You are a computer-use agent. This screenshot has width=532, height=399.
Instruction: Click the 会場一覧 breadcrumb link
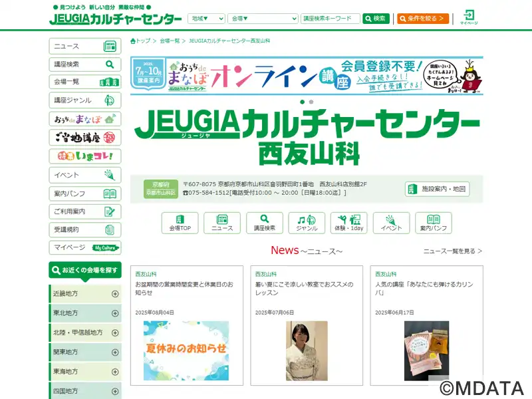pyautogui.click(x=170, y=41)
